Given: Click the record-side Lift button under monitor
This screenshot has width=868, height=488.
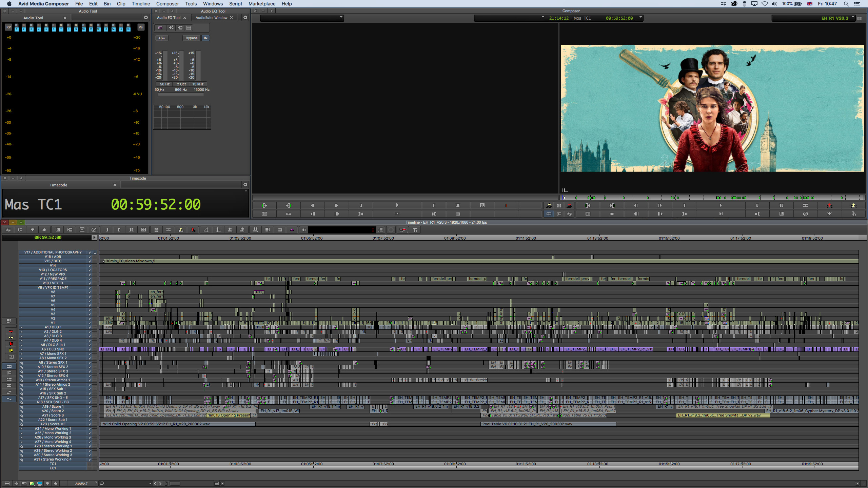Looking at the screenshot, I should tap(854, 205).
